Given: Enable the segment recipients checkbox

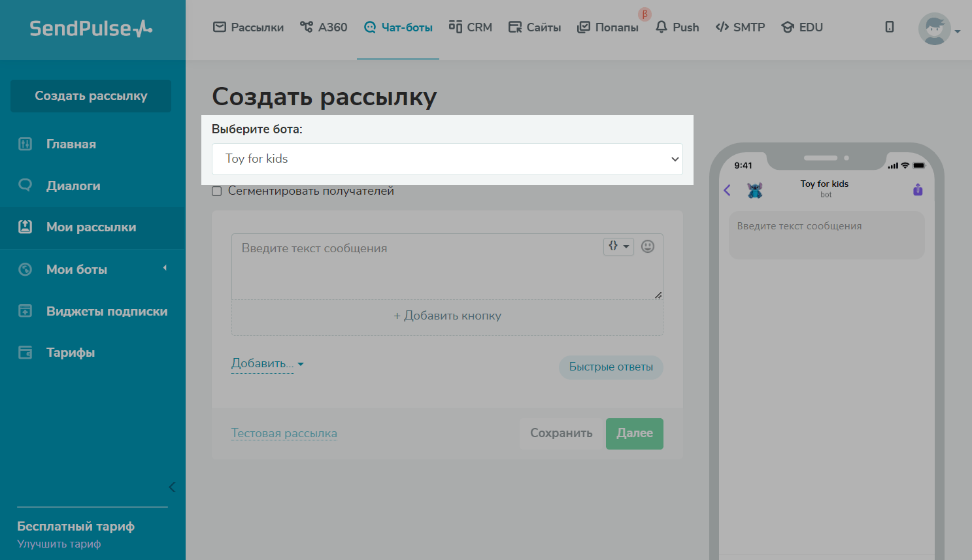Looking at the screenshot, I should [x=217, y=191].
